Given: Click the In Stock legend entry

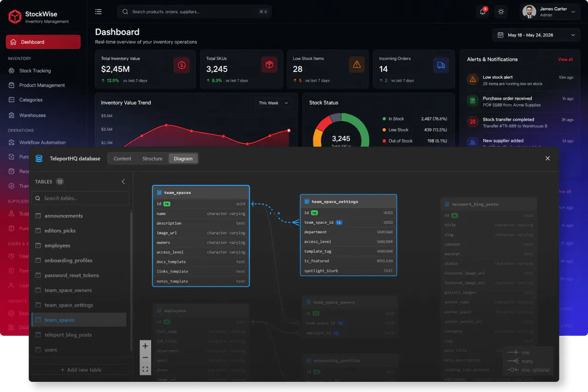Looking at the screenshot, I should (x=415, y=119).
